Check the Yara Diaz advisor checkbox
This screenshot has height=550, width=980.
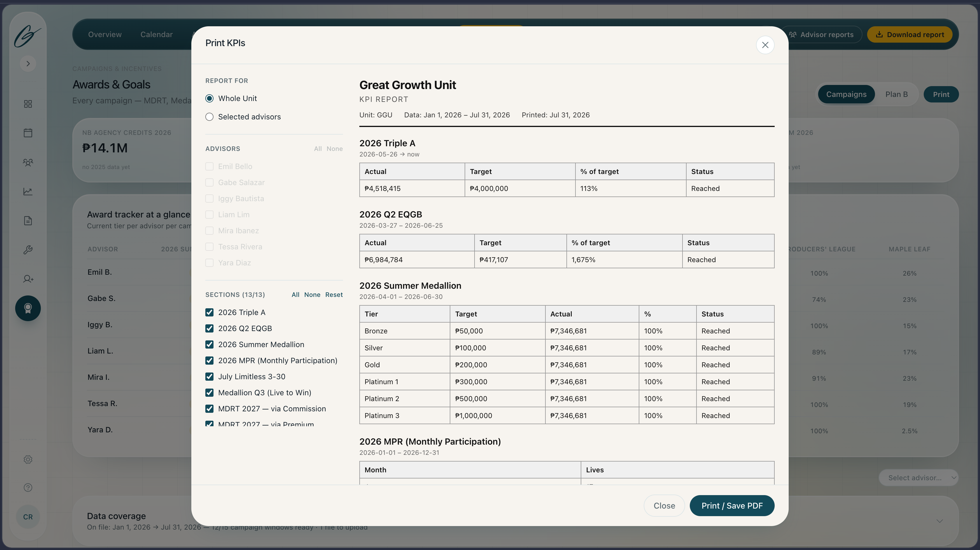(209, 263)
